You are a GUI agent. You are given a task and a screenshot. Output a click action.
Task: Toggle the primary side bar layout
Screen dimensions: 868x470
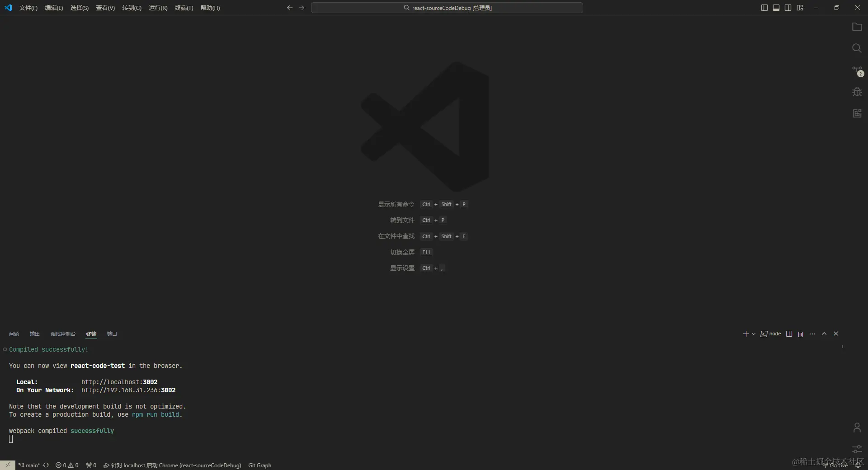pos(764,8)
